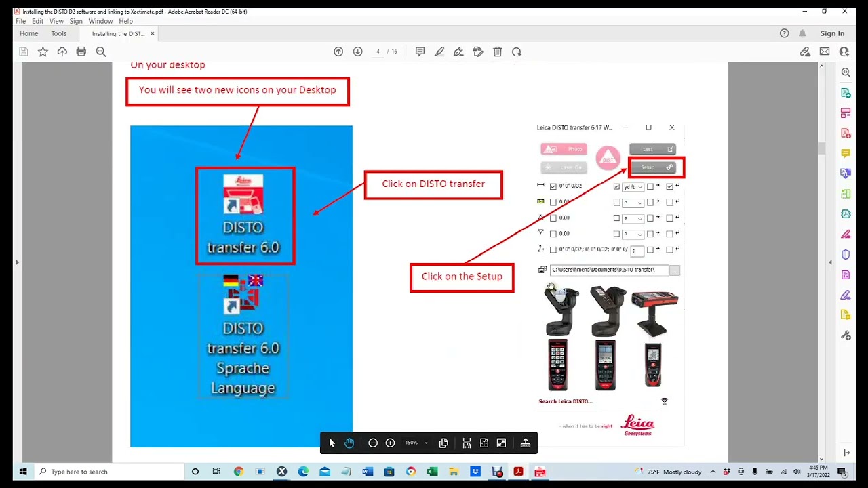Open Find text magnifier in toolbar

(101, 52)
